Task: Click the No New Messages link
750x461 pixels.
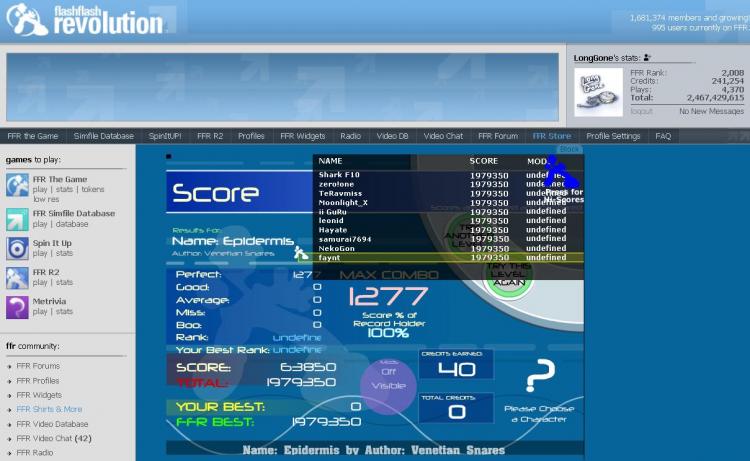Action: click(x=711, y=111)
